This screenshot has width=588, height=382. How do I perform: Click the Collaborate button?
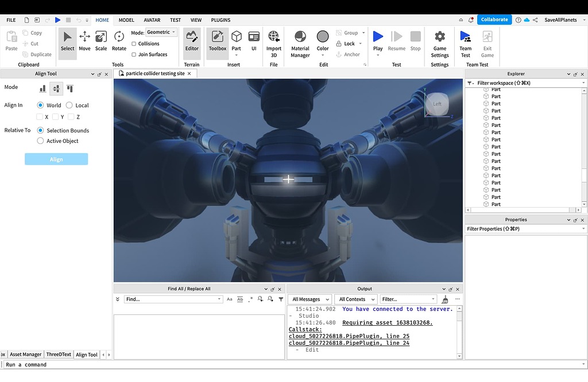(494, 19)
